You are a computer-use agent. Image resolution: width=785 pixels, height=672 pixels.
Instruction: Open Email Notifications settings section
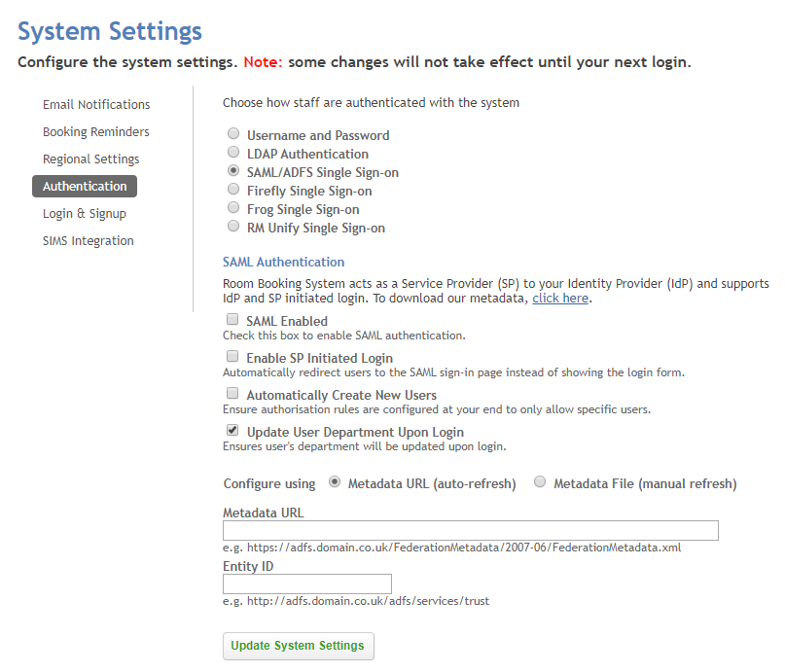point(96,104)
